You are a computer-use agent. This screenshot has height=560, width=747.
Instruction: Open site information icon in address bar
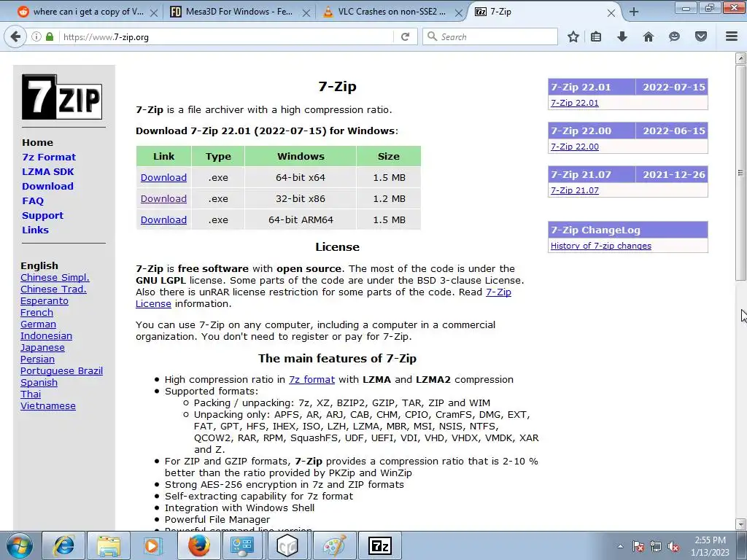pyautogui.click(x=36, y=36)
